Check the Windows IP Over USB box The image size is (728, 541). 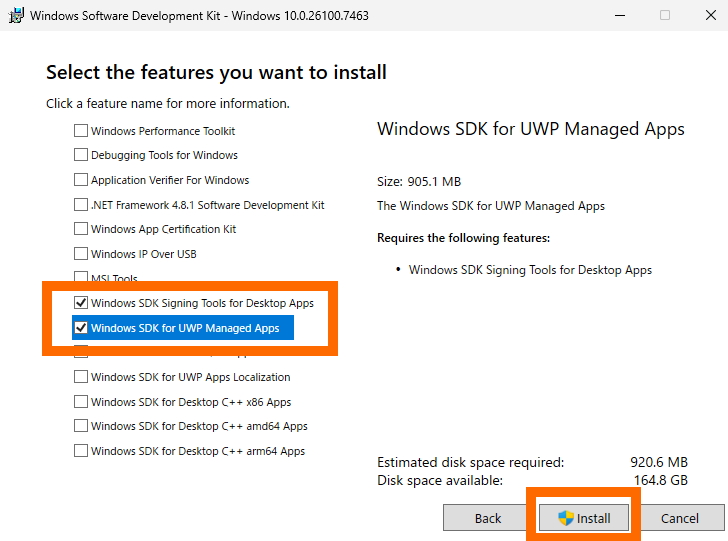81,254
